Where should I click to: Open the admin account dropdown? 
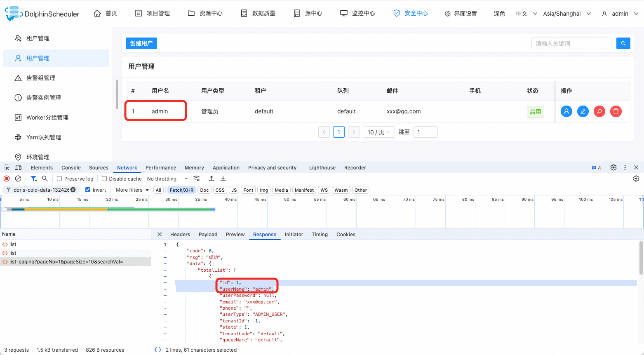620,14
